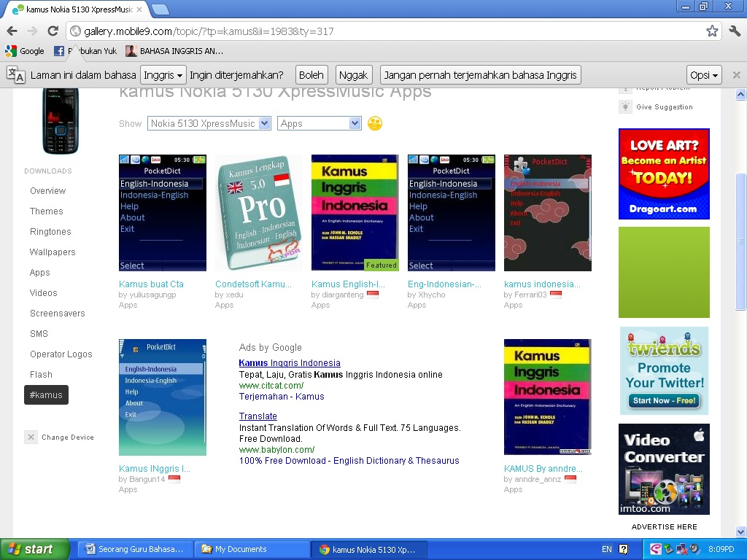This screenshot has width=747, height=560.
Task: Select Overview in downloads menu
Action: tap(47, 191)
